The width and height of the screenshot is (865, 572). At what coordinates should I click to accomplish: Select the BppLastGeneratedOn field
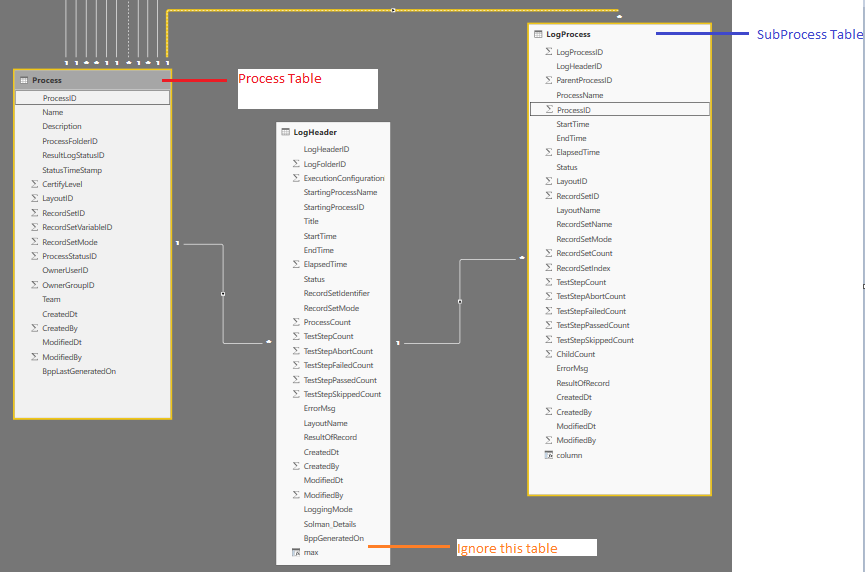[79, 371]
